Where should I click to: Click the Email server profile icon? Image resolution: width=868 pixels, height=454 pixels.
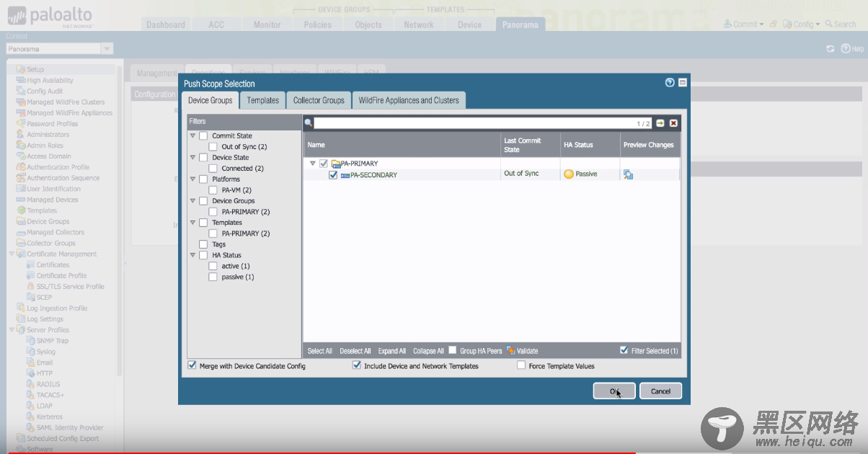(30, 362)
